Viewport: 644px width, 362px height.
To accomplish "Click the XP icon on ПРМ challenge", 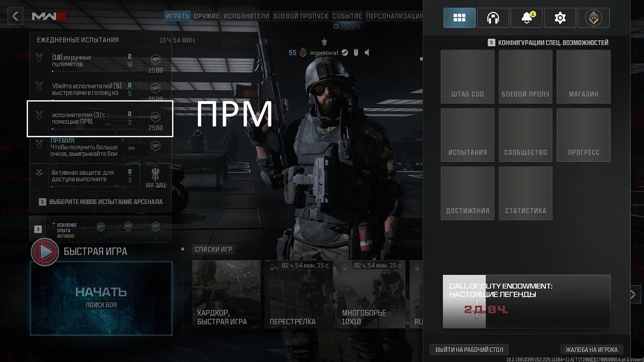I will tap(155, 117).
